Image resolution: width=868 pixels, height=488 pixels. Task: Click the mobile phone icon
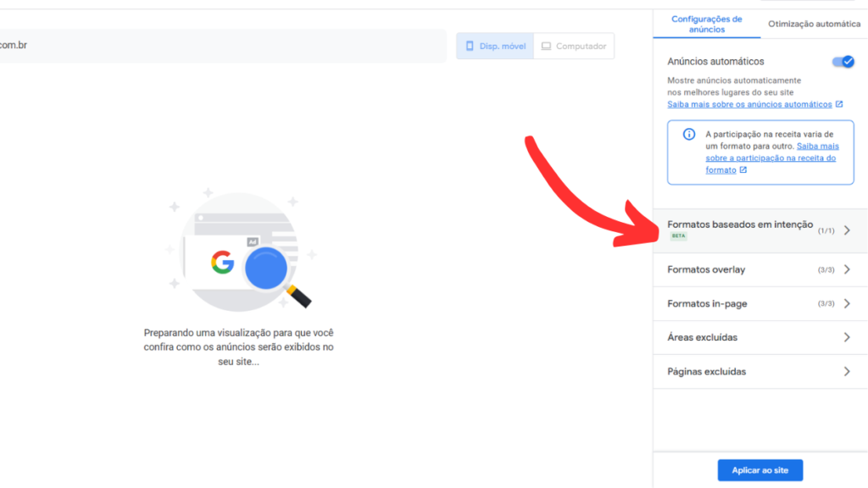(470, 46)
